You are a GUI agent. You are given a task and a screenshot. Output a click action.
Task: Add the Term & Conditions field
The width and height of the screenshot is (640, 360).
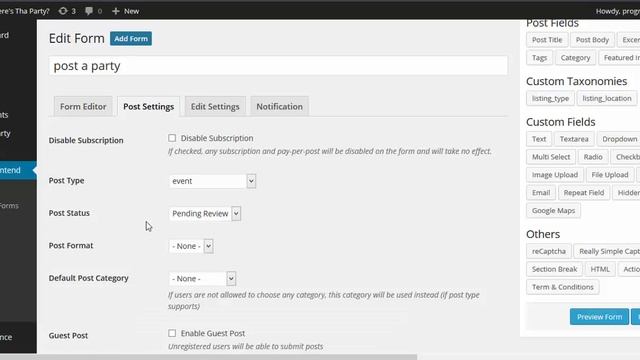[562, 287]
